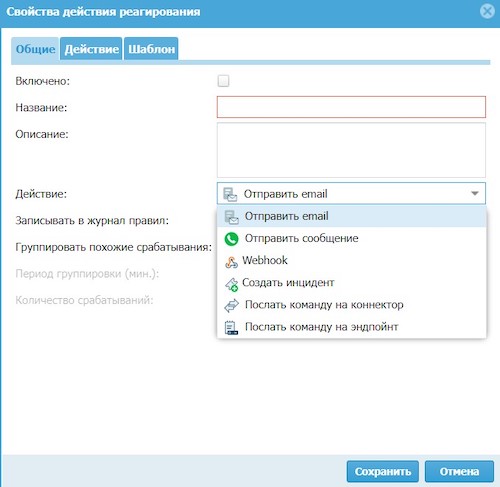This screenshot has width=500, height=487.
Task: Switch to the Действие tab
Action: click(91, 49)
